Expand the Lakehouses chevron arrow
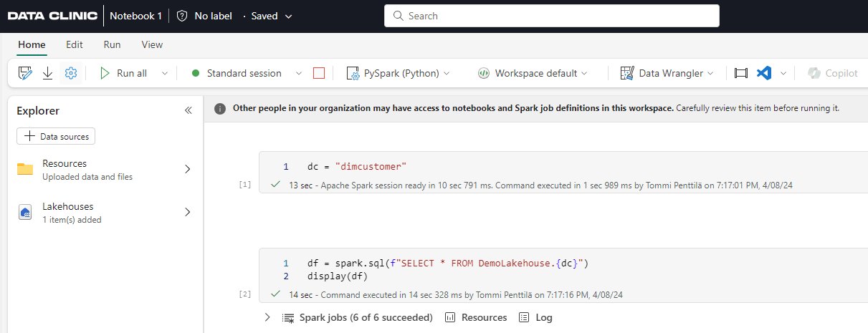 click(188, 212)
